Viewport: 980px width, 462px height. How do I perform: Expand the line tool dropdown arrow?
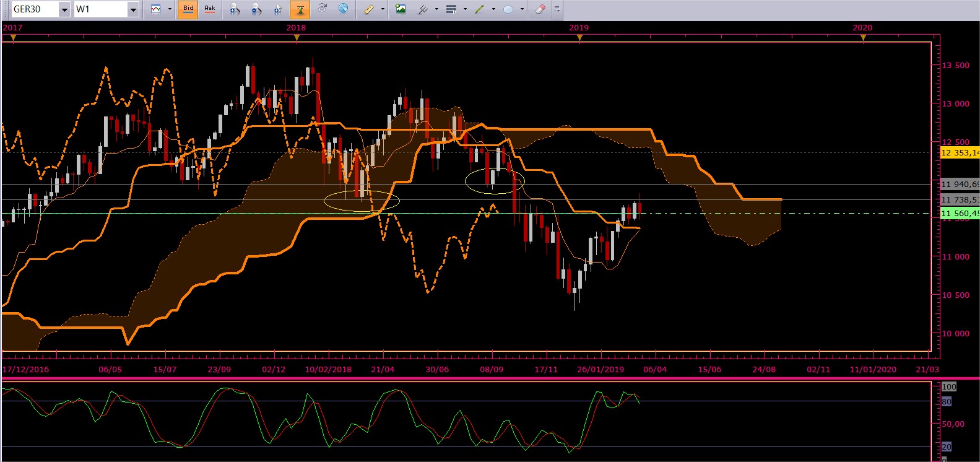[x=493, y=9]
